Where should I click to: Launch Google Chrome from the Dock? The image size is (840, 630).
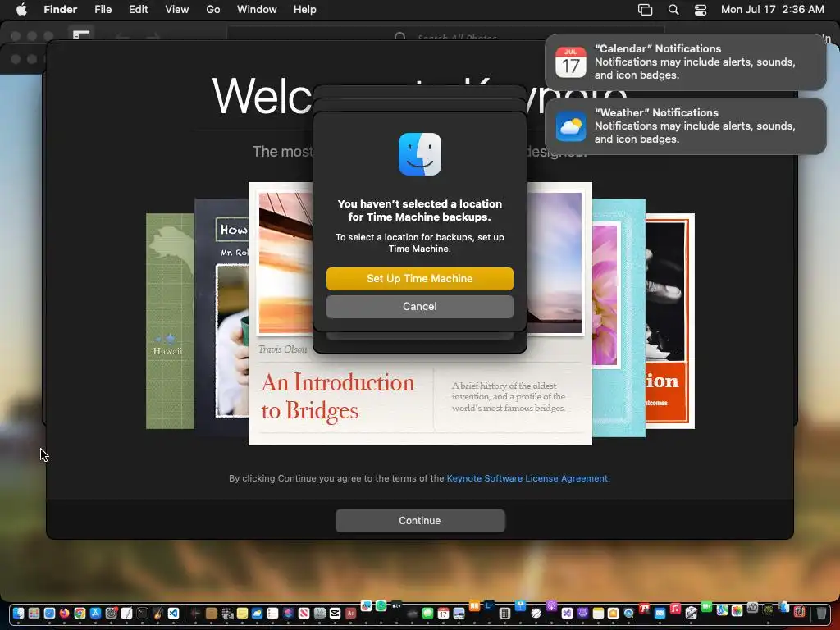pos(80,614)
